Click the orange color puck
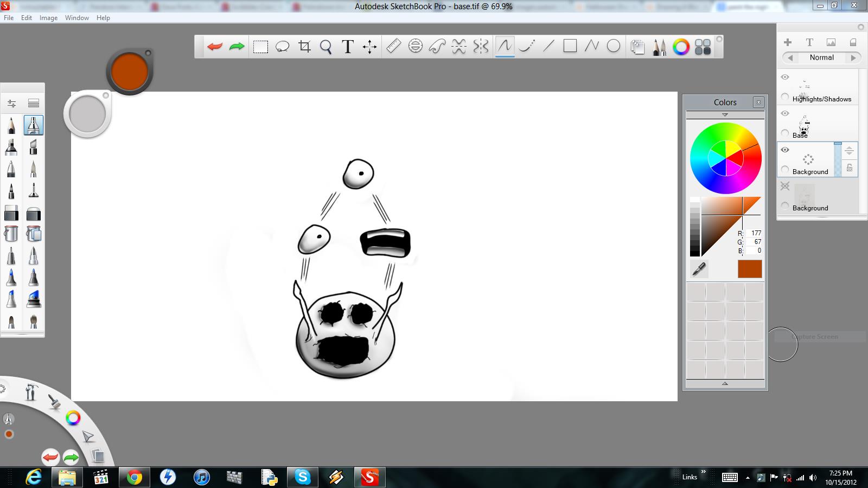The height and width of the screenshot is (488, 868). point(130,71)
